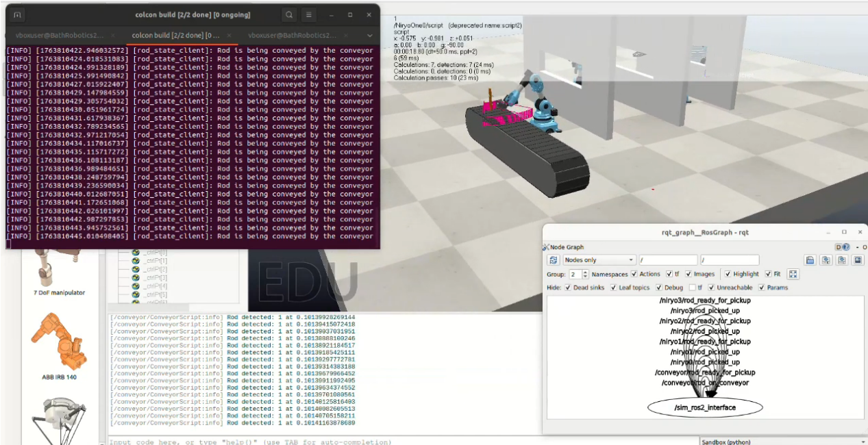The height and width of the screenshot is (445, 868).
Task: Open the terminal tab list chevron
Action: point(369,35)
